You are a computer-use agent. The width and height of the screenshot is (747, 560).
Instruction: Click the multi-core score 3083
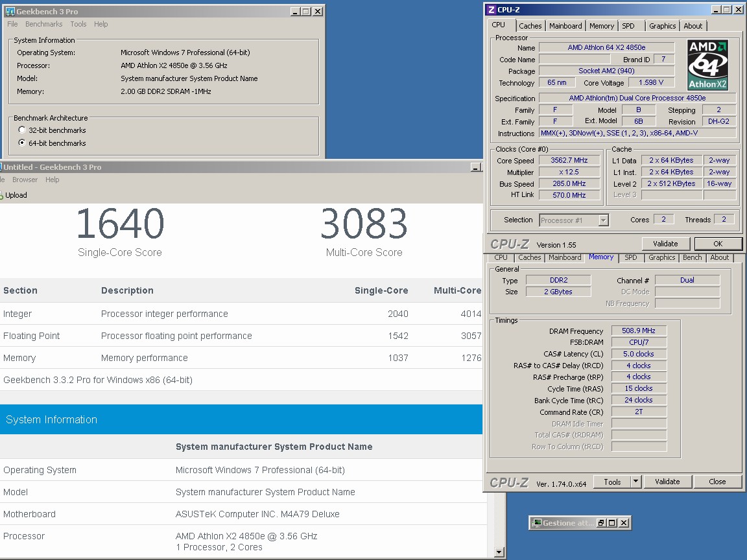(364, 224)
